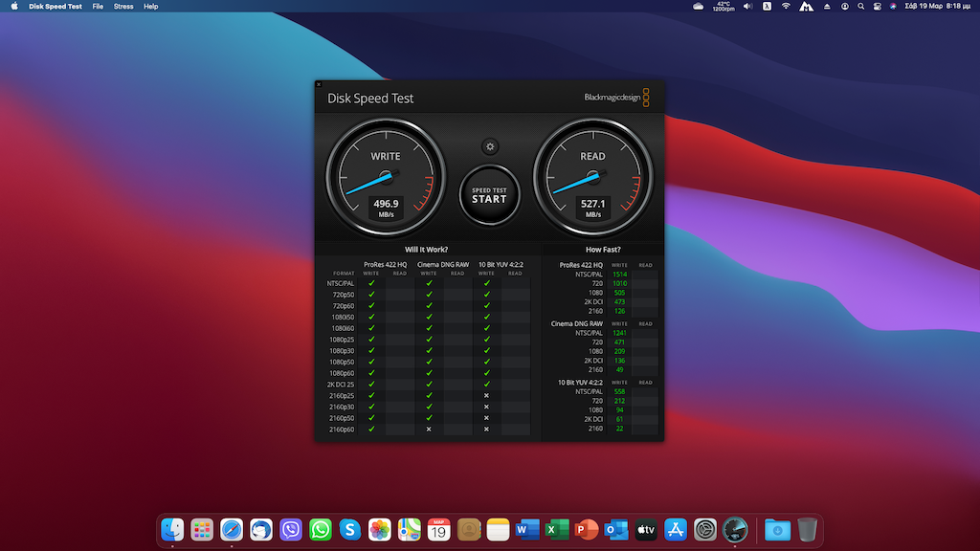Viewport: 980px width, 551px height.
Task: Click 10 Bit YUV NTSC/PAL value 558
Action: (619, 391)
